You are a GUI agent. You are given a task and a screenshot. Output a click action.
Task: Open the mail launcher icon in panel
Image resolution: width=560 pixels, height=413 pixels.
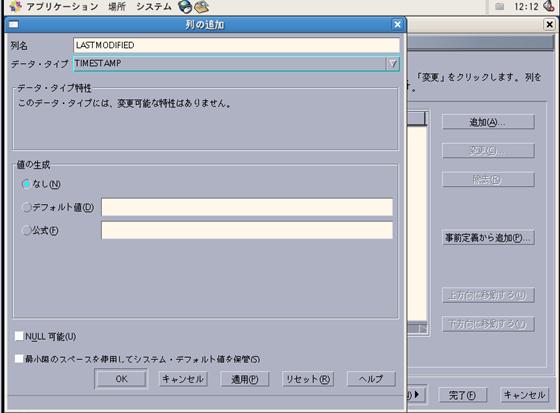pos(201,6)
